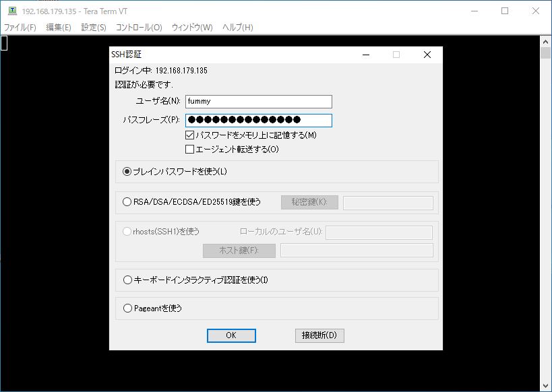Open the ファイル(F) menu
Viewport: 552px width, 392px height.
pyautogui.click(x=20, y=28)
